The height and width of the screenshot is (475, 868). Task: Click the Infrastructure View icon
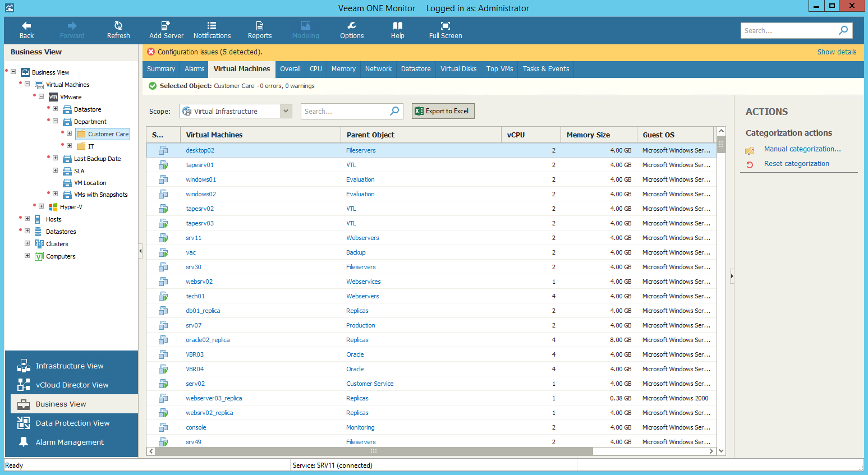tap(24, 366)
